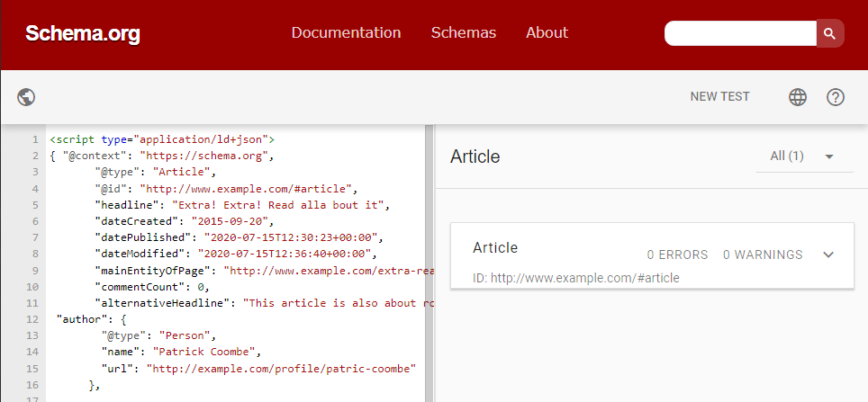Click line number 16 in gutter
Viewport: 868px width, 402px height.
click(x=32, y=385)
